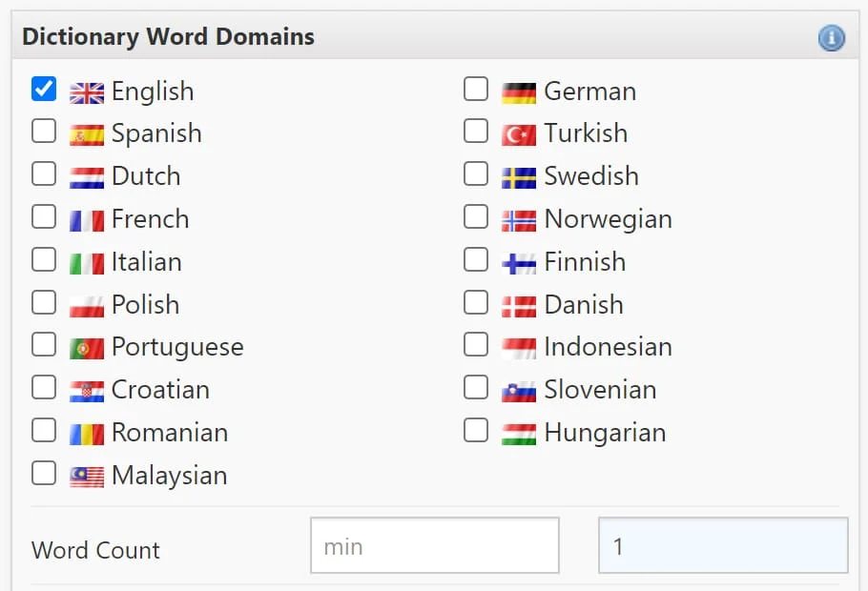This screenshot has width=868, height=591.
Task: Click the Denmark flag icon
Action: point(519,307)
